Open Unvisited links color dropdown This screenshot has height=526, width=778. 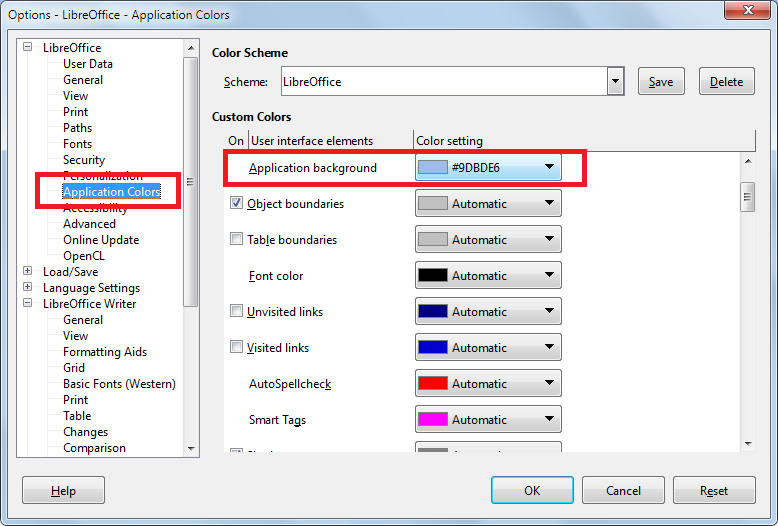(488, 311)
